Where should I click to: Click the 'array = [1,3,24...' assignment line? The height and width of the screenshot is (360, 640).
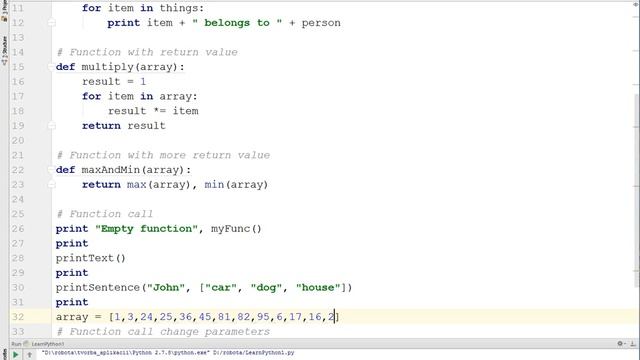point(198,317)
